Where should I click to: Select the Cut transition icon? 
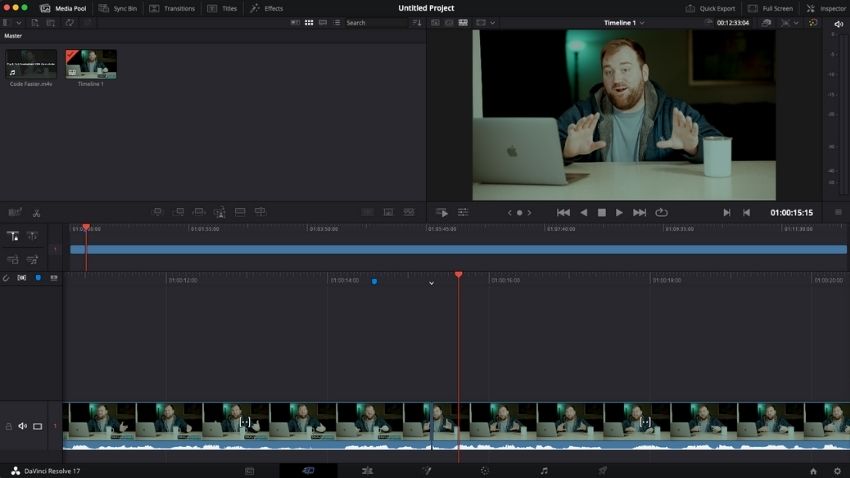coord(368,212)
